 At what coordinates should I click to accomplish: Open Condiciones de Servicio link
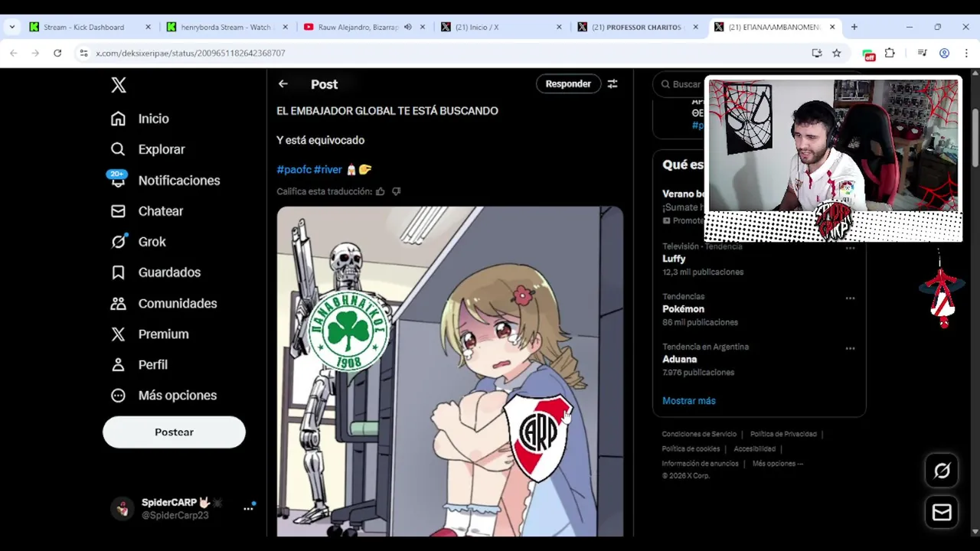tap(699, 434)
